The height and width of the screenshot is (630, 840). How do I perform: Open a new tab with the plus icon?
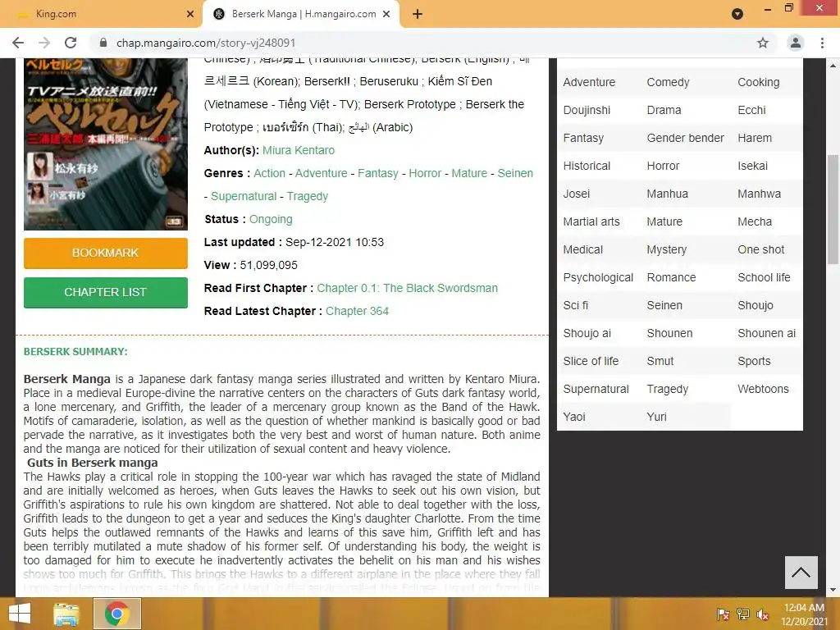click(418, 15)
